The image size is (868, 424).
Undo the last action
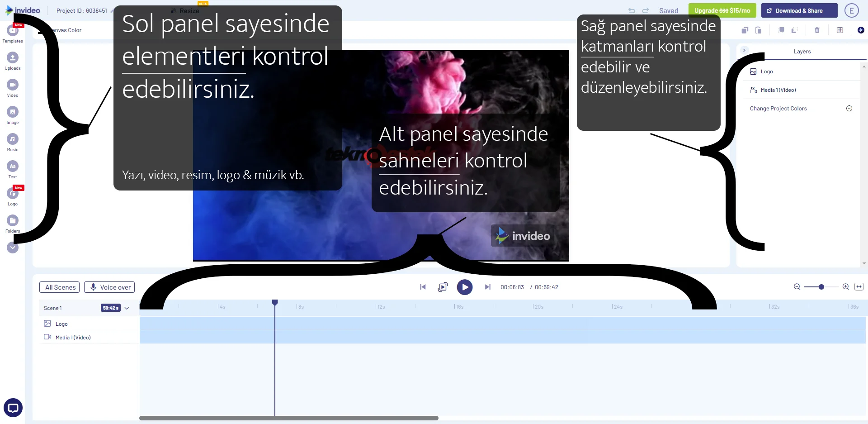pyautogui.click(x=632, y=10)
